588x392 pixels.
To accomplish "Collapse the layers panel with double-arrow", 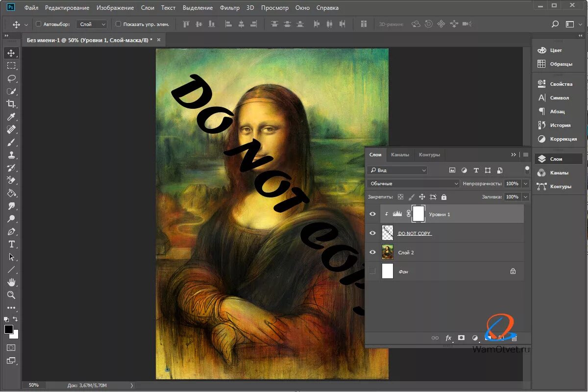I will pyautogui.click(x=514, y=154).
